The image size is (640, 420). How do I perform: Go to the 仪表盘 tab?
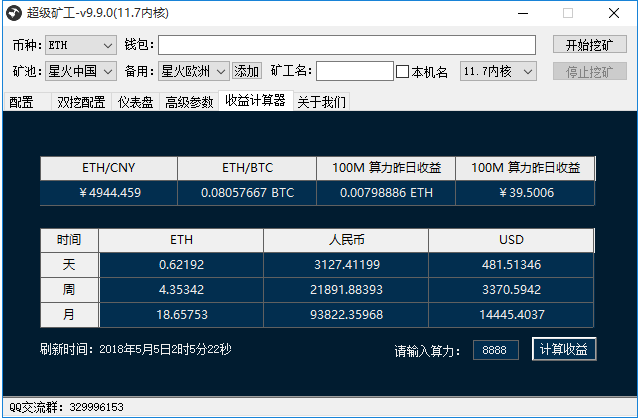pyautogui.click(x=135, y=102)
